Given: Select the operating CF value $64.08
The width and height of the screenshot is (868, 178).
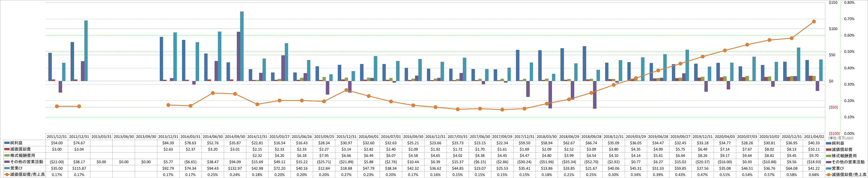Looking at the screenshot, I should [791, 168].
